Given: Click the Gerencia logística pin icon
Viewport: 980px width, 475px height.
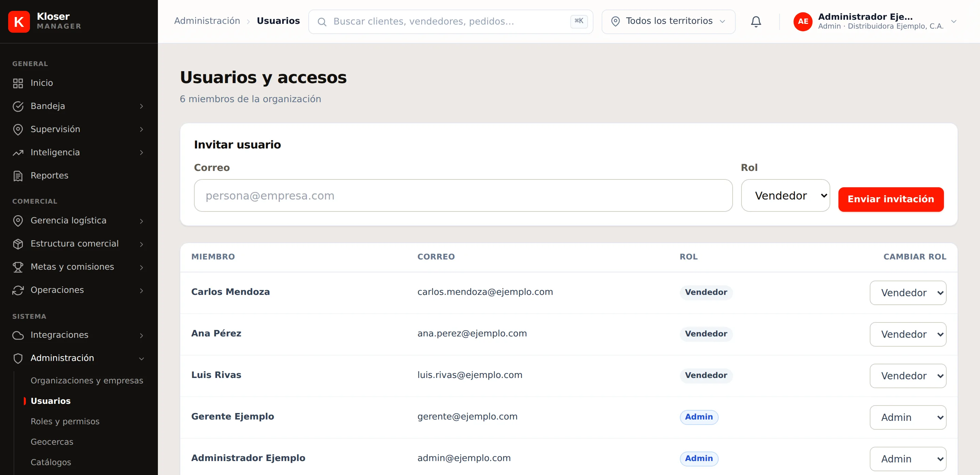Looking at the screenshot, I should click(18, 221).
